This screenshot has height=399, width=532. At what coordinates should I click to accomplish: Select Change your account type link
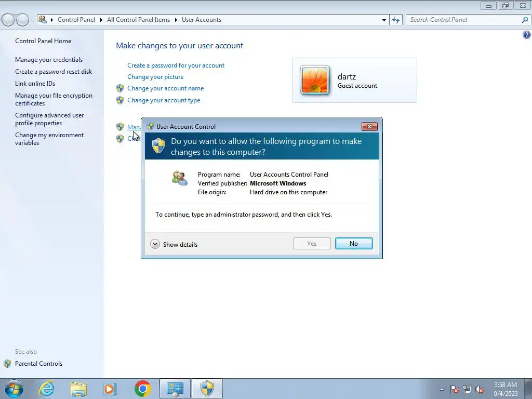point(164,100)
